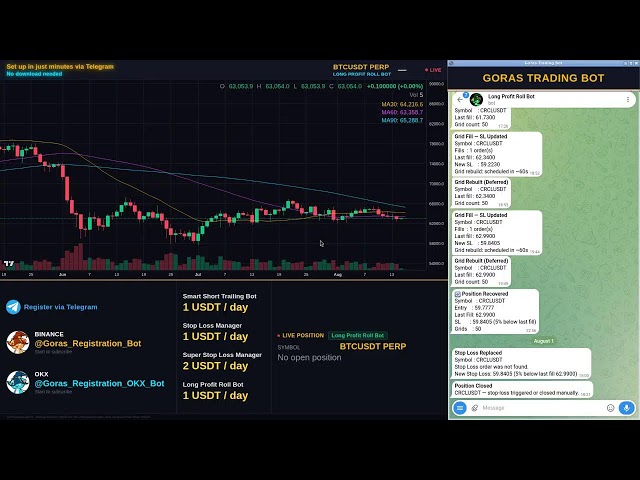Go back using the Telegram chat back arrow
The image size is (640, 480).
click(x=460, y=100)
